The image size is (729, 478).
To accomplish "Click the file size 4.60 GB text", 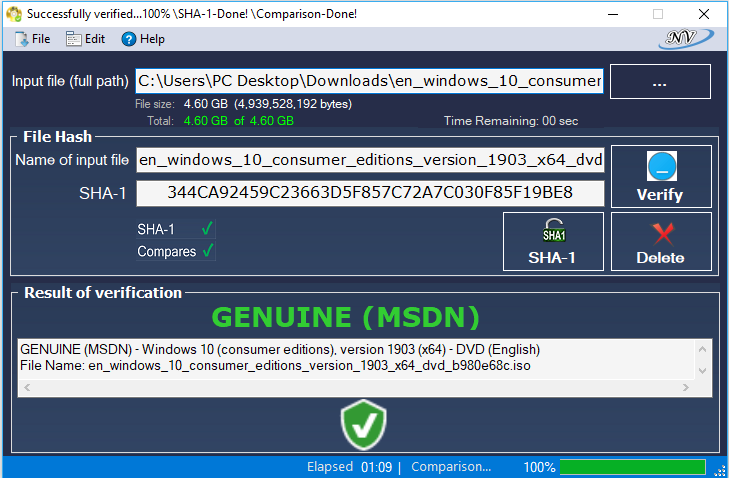I will (267, 104).
